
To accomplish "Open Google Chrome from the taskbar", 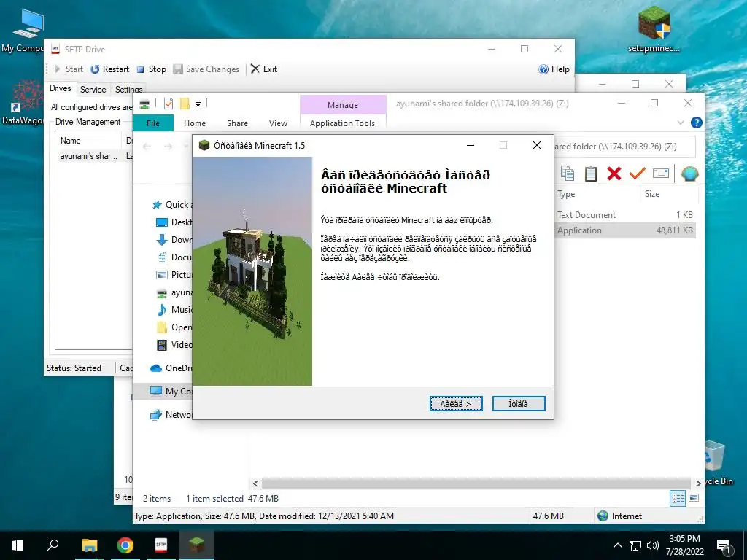I will [125, 545].
